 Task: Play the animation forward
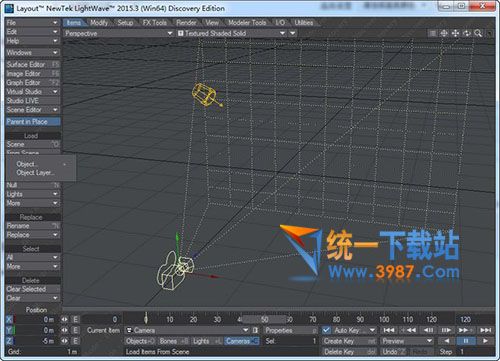coord(485,341)
